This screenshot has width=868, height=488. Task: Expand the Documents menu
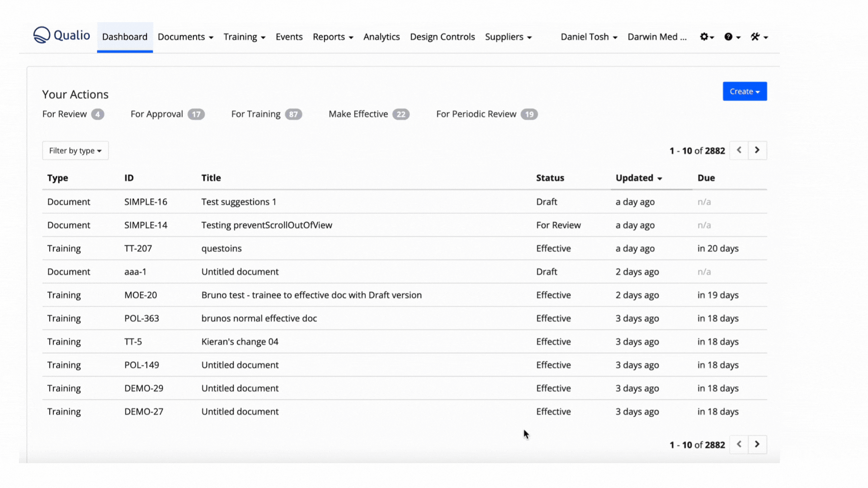[x=185, y=37]
